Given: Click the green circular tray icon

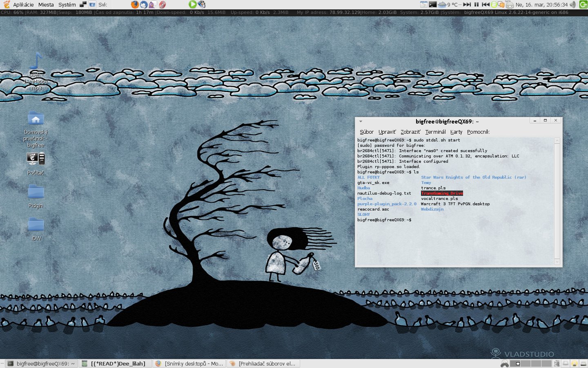Looking at the screenshot, I should click(x=494, y=4).
